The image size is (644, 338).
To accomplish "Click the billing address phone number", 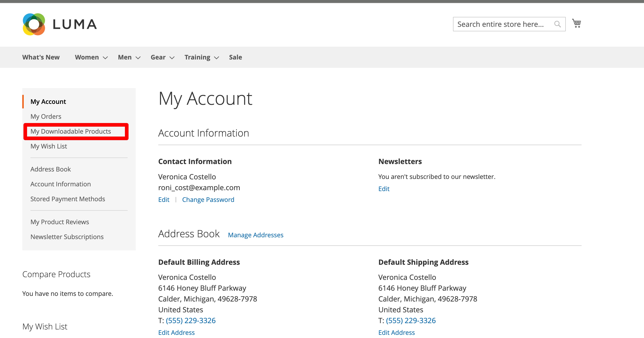I will (191, 320).
